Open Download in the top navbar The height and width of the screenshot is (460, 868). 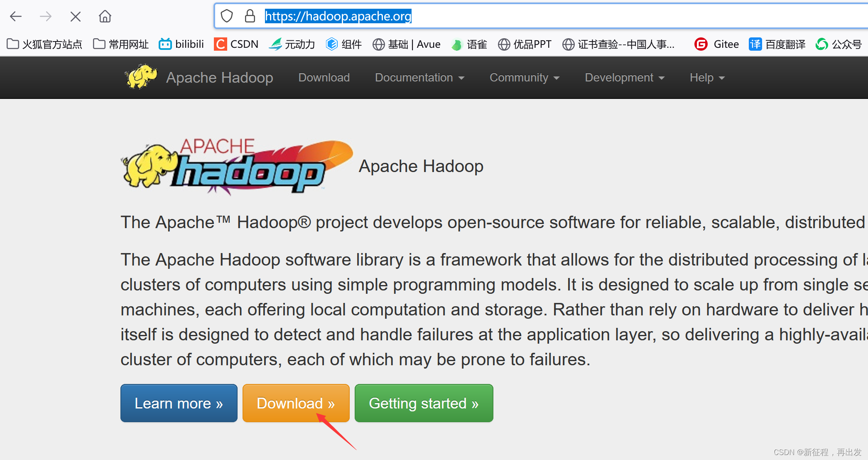pyautogui.click(x=324, y=78)
